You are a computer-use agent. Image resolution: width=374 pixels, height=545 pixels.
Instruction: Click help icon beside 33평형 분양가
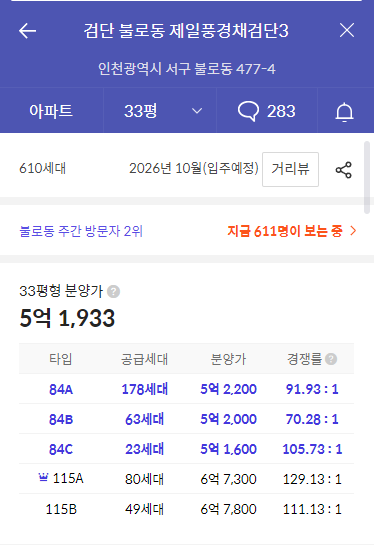[113, 291]
